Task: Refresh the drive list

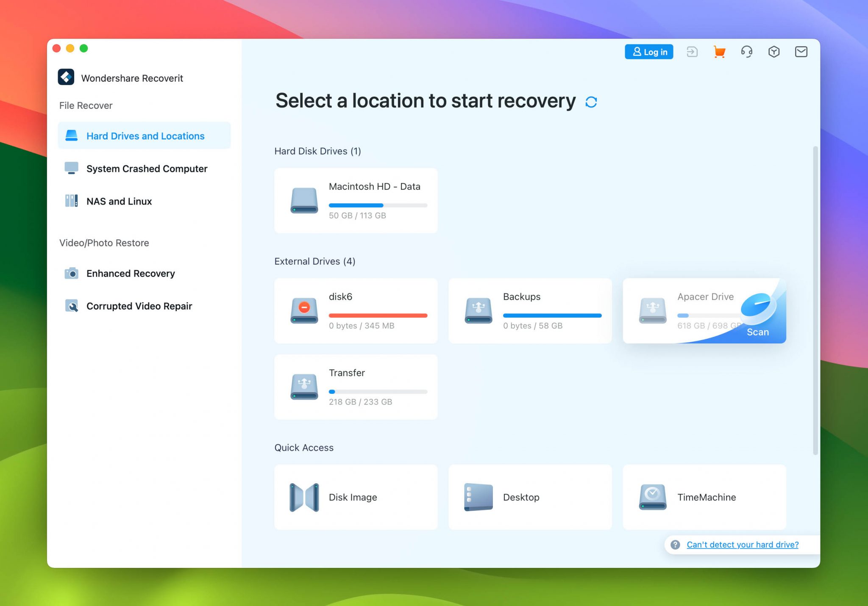Action: (x=592, y=101)
